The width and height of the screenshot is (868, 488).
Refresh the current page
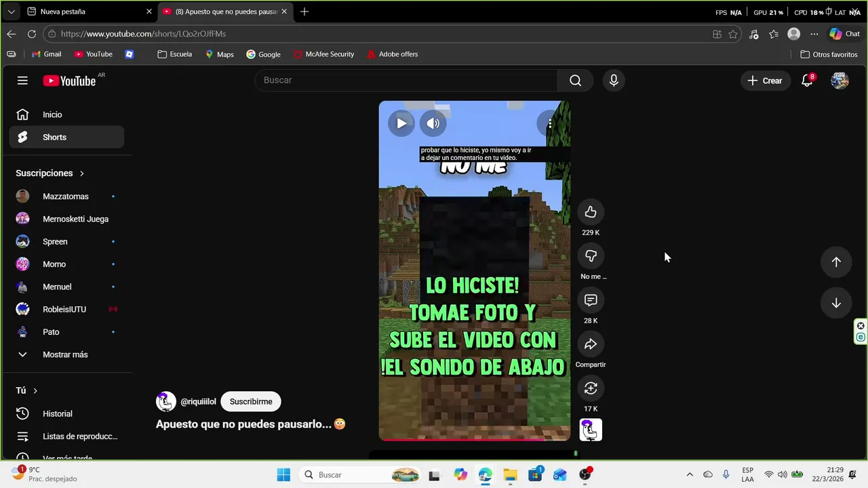(32, 34)
